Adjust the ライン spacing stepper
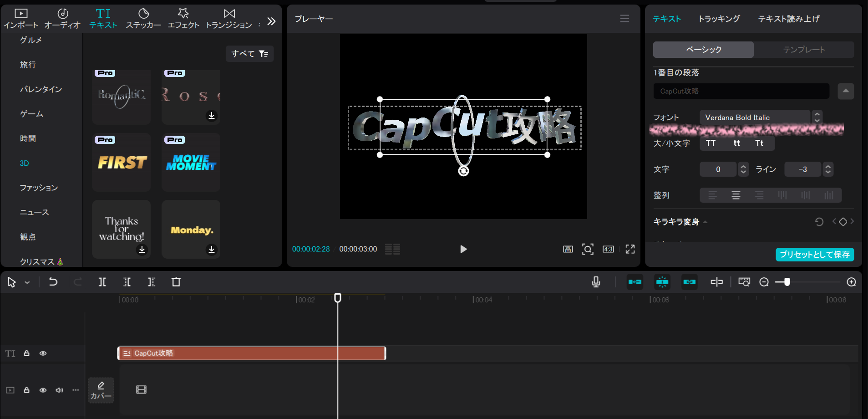 tap(828, 169)
